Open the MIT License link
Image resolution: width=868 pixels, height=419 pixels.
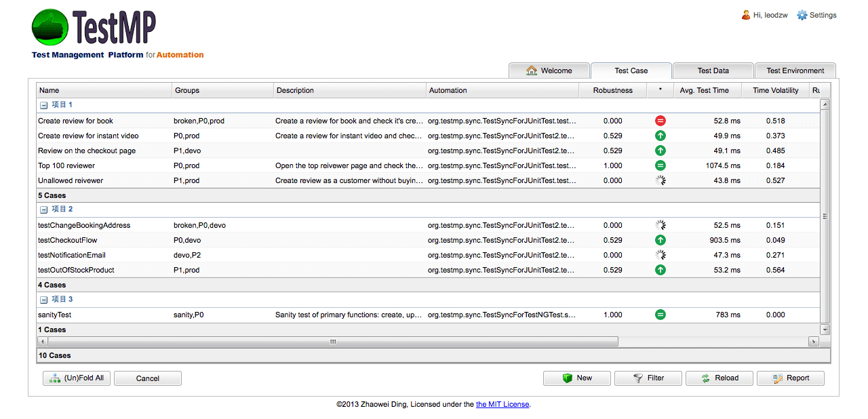[x=502, y=404]
